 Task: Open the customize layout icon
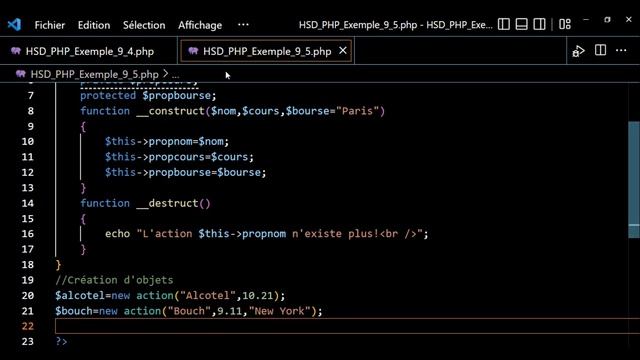point(565,24)
